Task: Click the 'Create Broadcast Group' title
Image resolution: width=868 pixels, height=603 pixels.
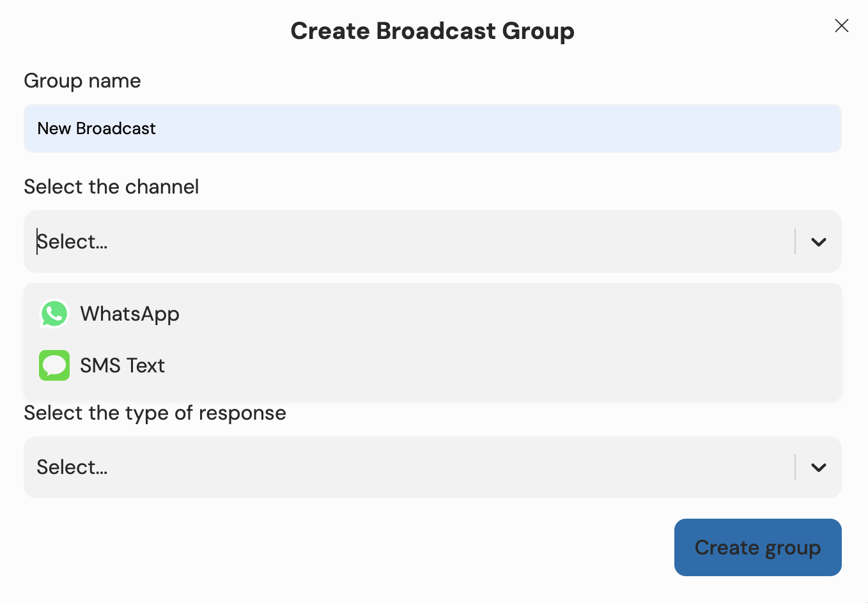Action: tap(433, 31)
